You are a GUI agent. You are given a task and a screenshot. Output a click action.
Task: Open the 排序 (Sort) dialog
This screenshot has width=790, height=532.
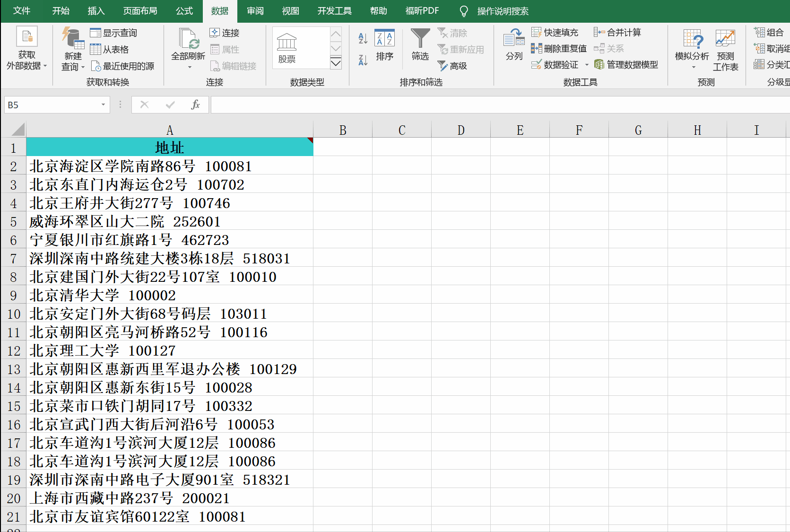[384, 45]
